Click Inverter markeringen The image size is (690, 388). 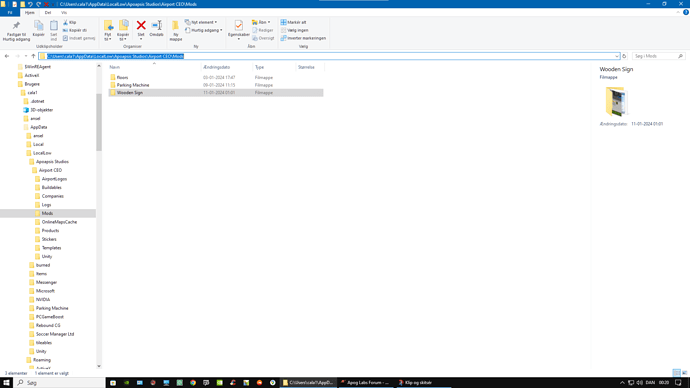tap(303, 38)
